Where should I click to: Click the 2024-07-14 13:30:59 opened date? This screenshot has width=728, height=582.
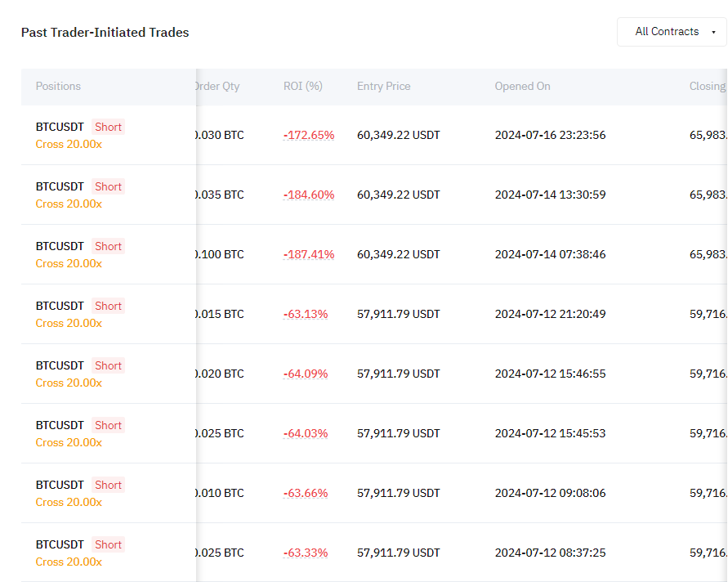550,195
